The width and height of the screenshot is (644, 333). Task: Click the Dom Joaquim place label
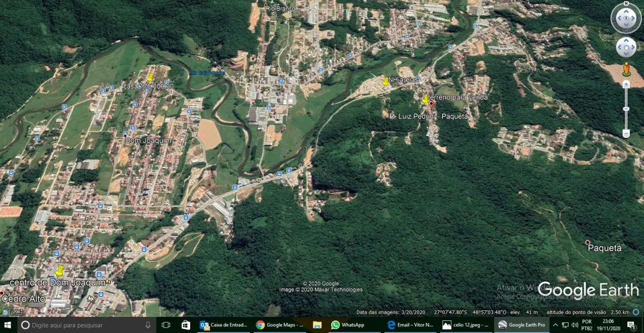(148, 140)
